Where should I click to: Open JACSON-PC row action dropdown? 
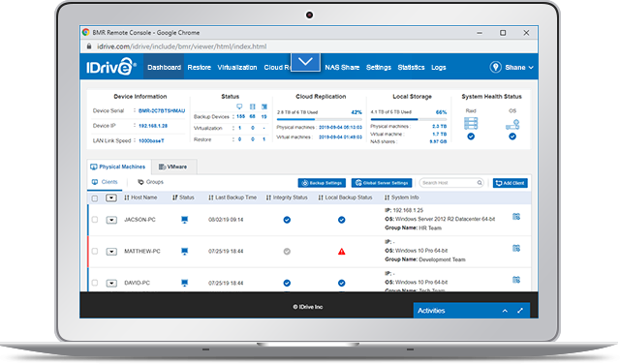(111, 220)
